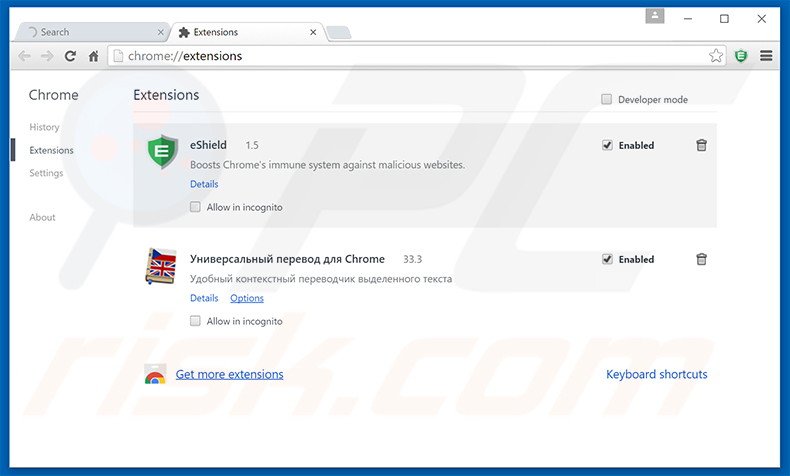The height and width of the screenshot is (476, 790).
Task: Open eShield Details link
Action: tap(204, 184)
